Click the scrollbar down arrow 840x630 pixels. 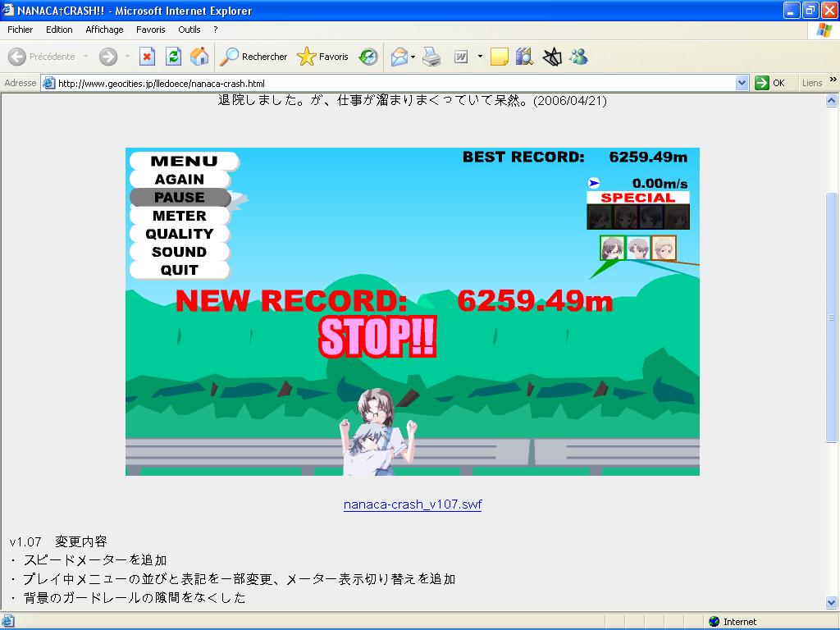(832, 603)
